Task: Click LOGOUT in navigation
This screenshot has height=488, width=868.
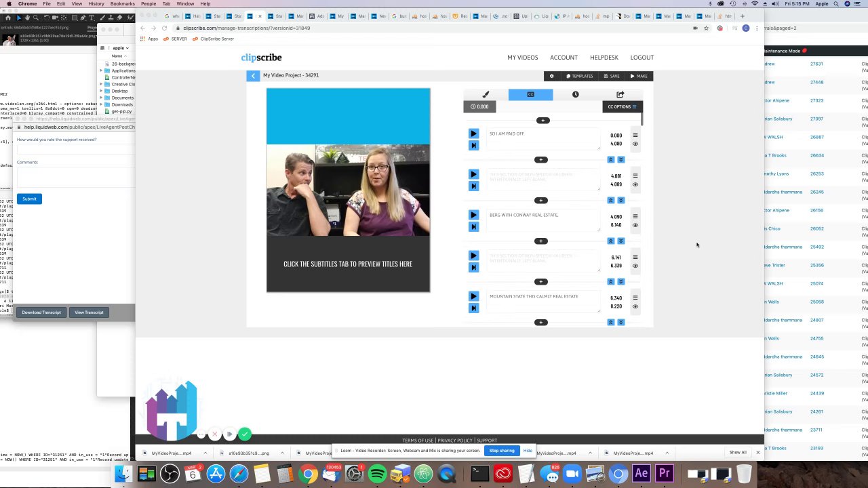Action: coord(642,58)
